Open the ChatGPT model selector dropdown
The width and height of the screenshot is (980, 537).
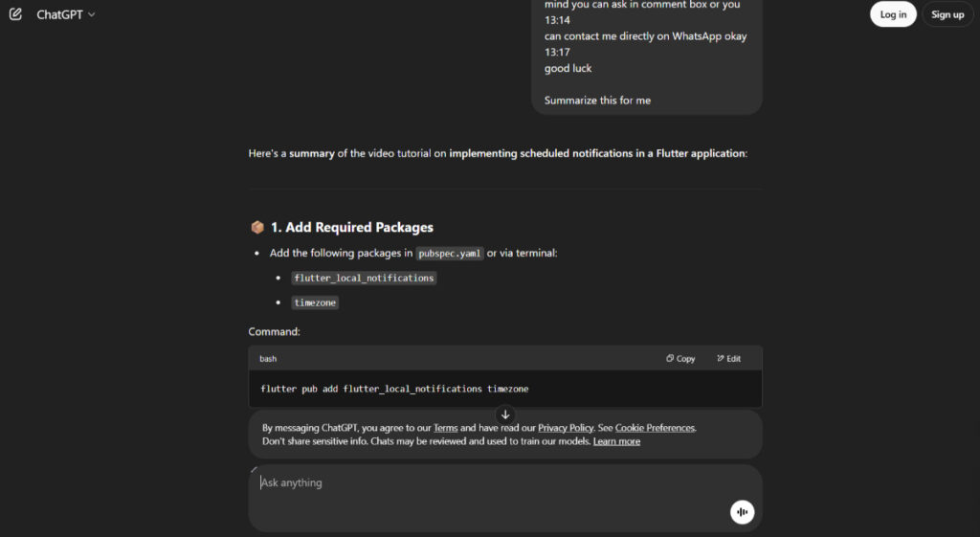[66, 14]
